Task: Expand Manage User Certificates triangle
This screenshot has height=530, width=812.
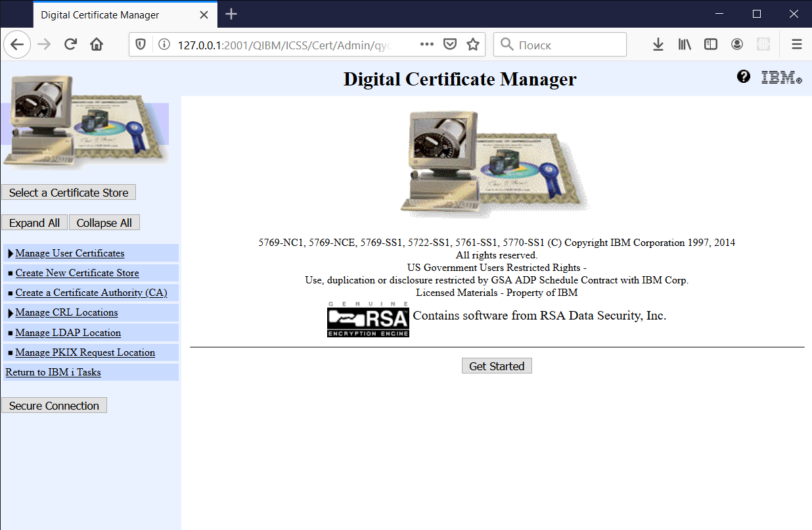Action: point(11,253)
